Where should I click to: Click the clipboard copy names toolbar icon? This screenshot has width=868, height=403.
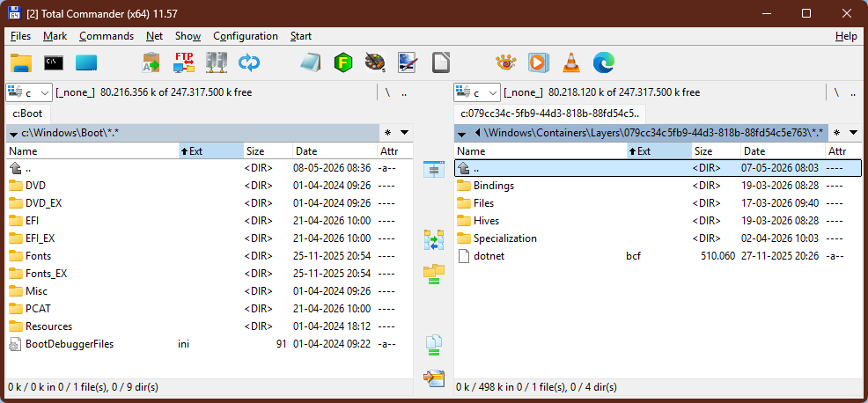tap(151, 63)
